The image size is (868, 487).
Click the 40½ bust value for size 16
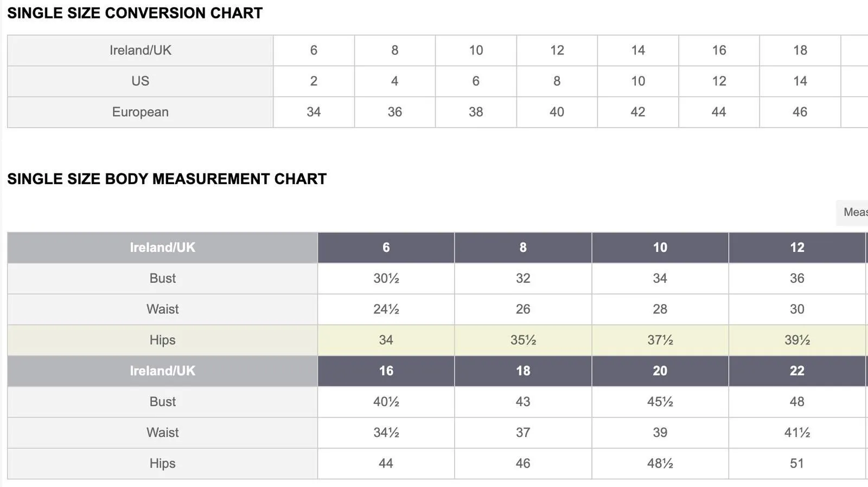click(x=386, y=402)
